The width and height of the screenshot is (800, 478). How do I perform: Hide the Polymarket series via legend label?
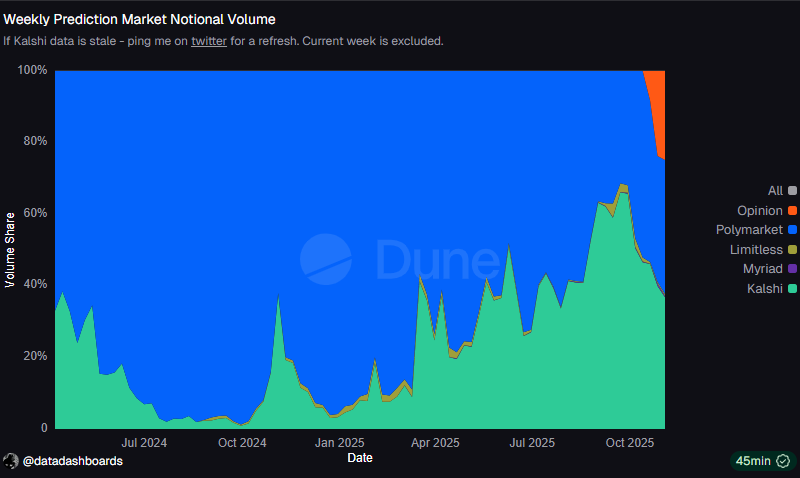click(x=749, y=230)
